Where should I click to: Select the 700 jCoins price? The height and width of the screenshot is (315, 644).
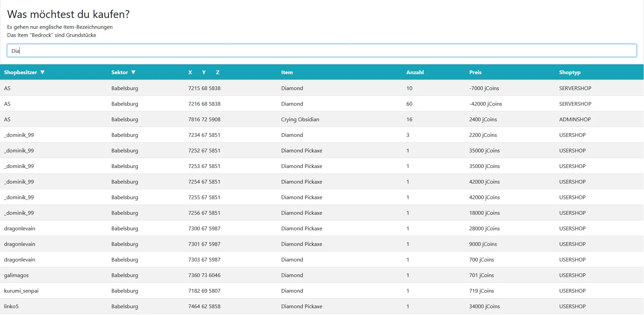pos(481,259)
